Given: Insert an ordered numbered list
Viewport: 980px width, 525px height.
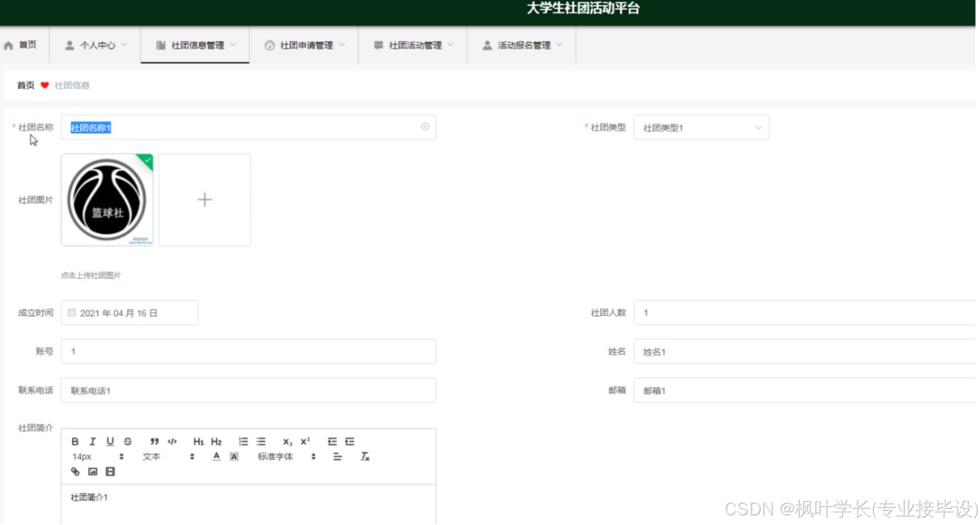Looking at the screenshot, I should 243,442.
